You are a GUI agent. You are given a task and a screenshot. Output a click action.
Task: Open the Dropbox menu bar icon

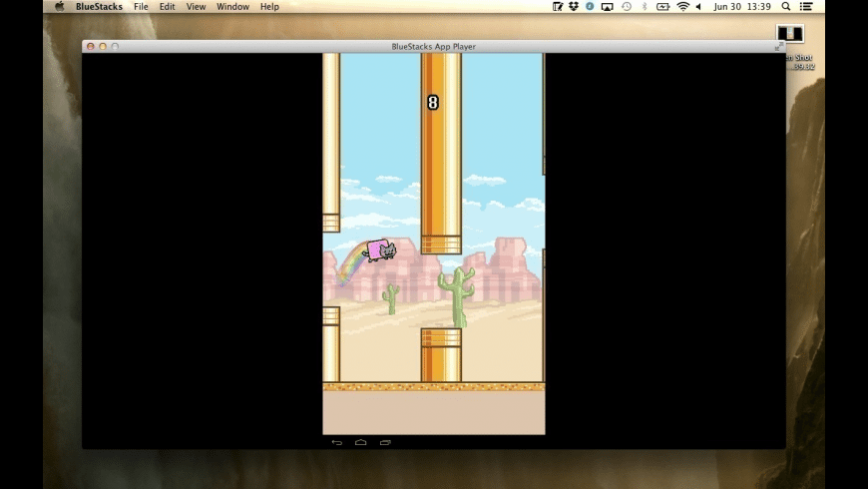tap(574, 7)
